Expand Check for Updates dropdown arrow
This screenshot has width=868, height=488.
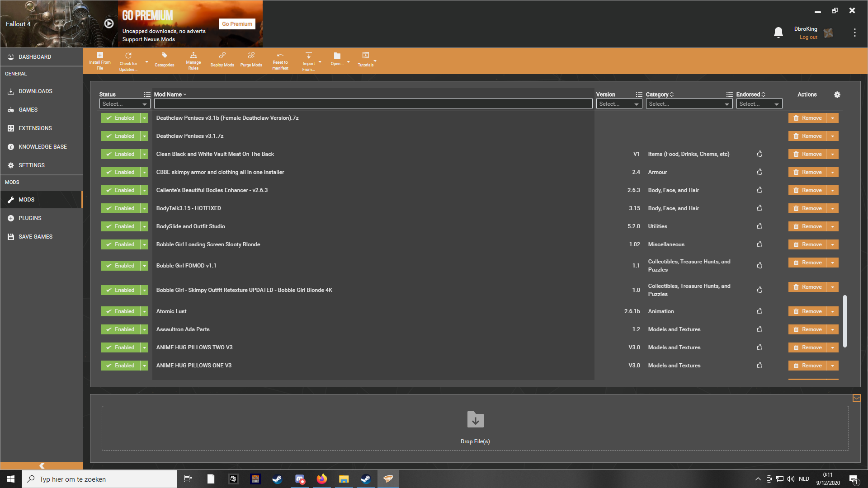pos(146,62)
